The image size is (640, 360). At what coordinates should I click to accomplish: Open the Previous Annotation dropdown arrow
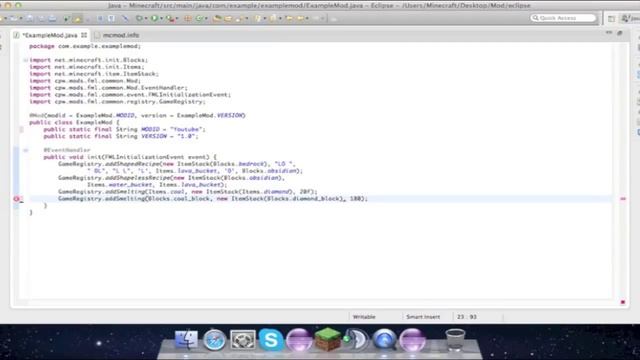(280, 18)
